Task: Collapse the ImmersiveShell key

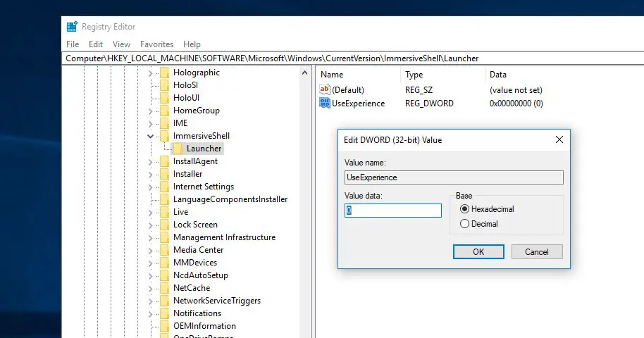Action: [x=150, y=137]
